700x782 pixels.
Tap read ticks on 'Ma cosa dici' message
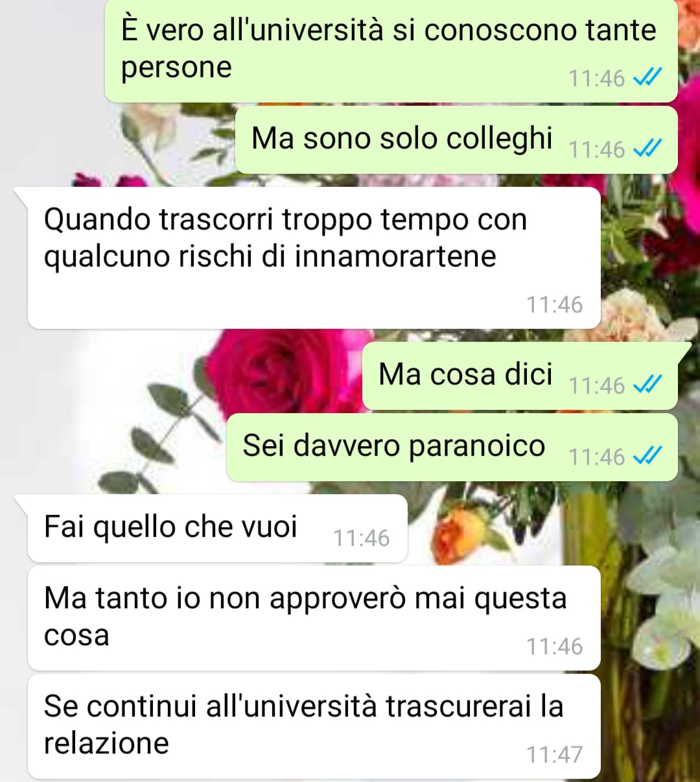pos(646,385)
